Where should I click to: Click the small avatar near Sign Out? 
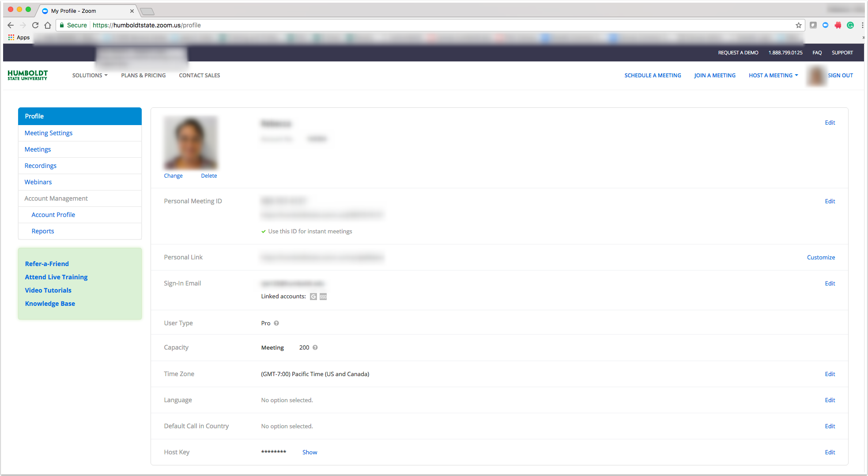pos(816,76)
